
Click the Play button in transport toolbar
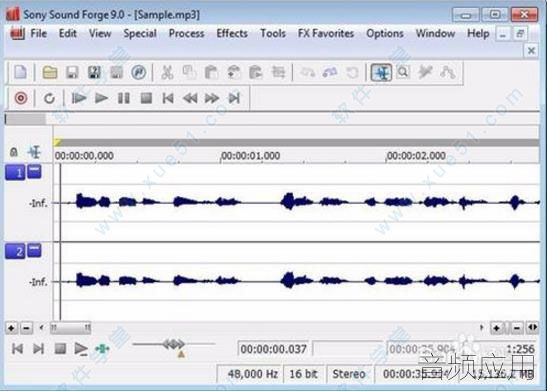(102, 98)
